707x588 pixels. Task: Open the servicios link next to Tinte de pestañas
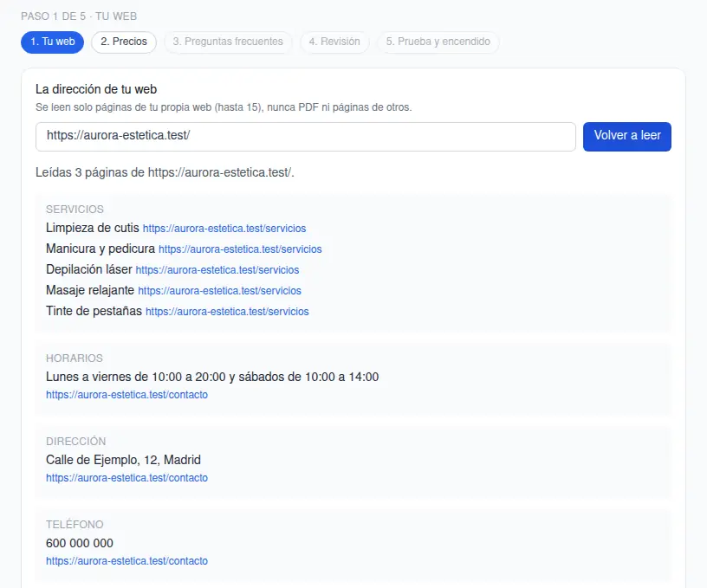coord(227,312)
